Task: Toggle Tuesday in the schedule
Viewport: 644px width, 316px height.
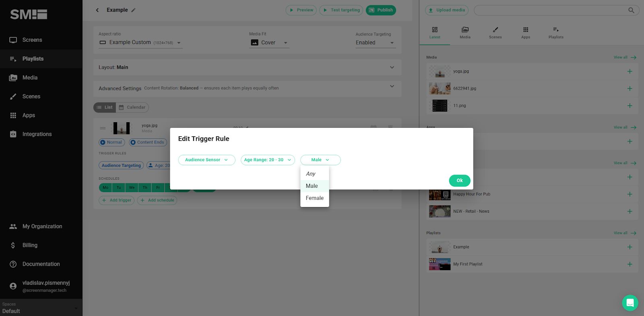Action: click(x=119, y=188)
